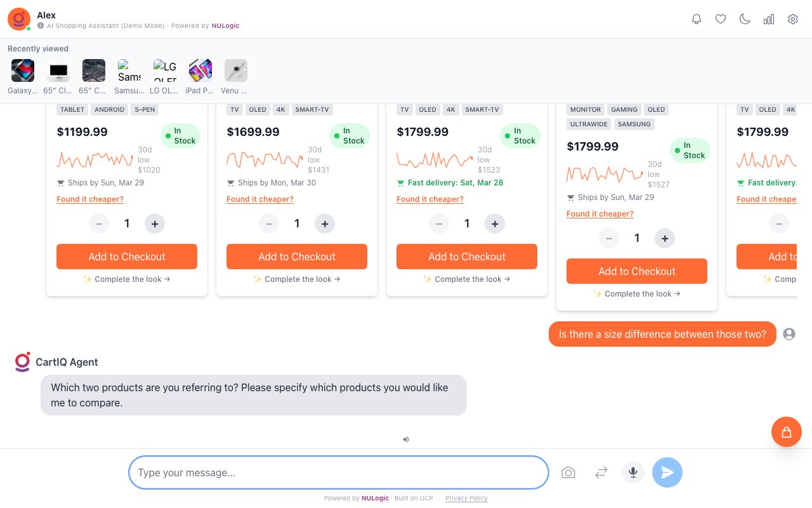The height and width of the screenshot is (508, 812).
Task: Decrease quantity on the $1699.99 TV
Action: point(269,224)
